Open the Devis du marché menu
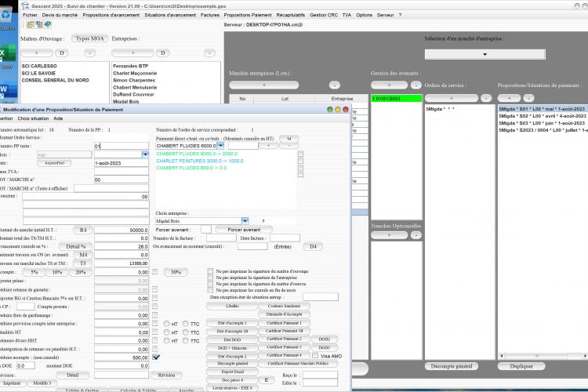 (x=60, y=15)
